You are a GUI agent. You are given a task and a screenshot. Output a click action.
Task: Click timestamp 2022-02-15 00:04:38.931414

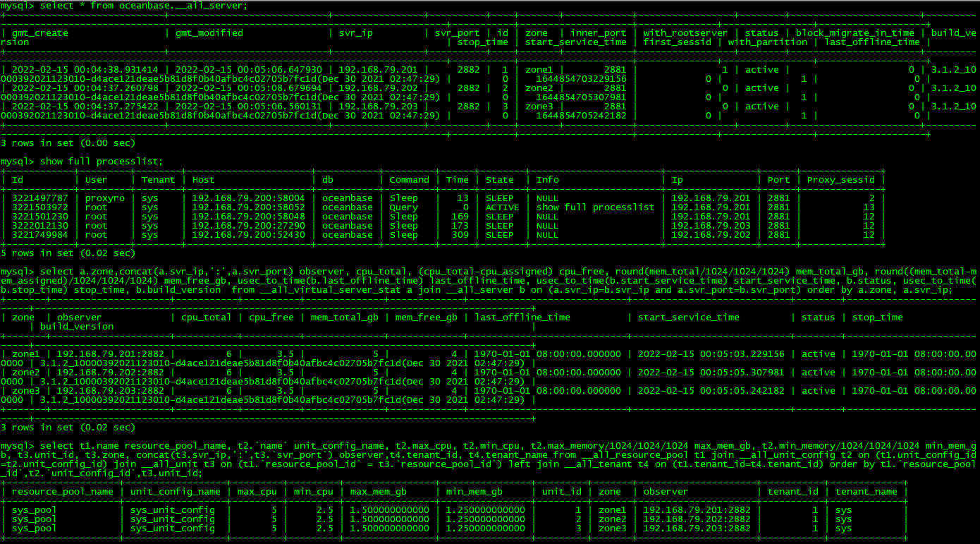click(x=85, y=70)
